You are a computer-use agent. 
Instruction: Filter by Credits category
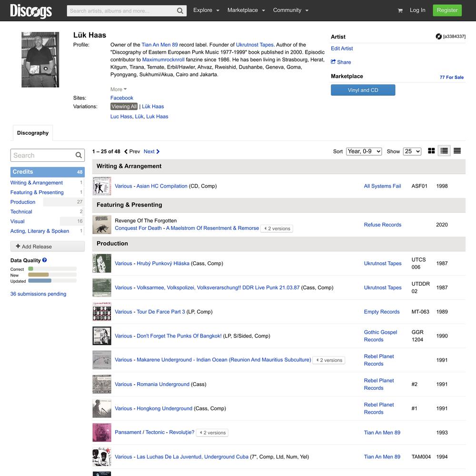click(47, 172)
